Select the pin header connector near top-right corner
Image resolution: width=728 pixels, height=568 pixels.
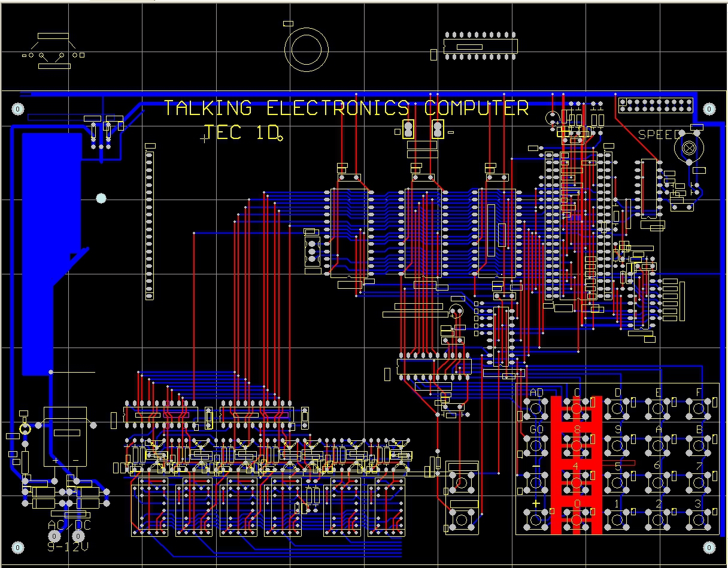(x=656, y=105)
